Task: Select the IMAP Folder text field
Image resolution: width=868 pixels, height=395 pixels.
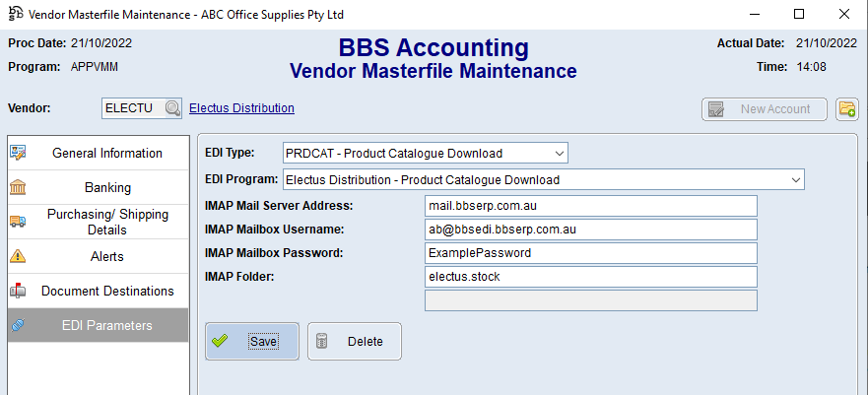Action: click(590, 277)
